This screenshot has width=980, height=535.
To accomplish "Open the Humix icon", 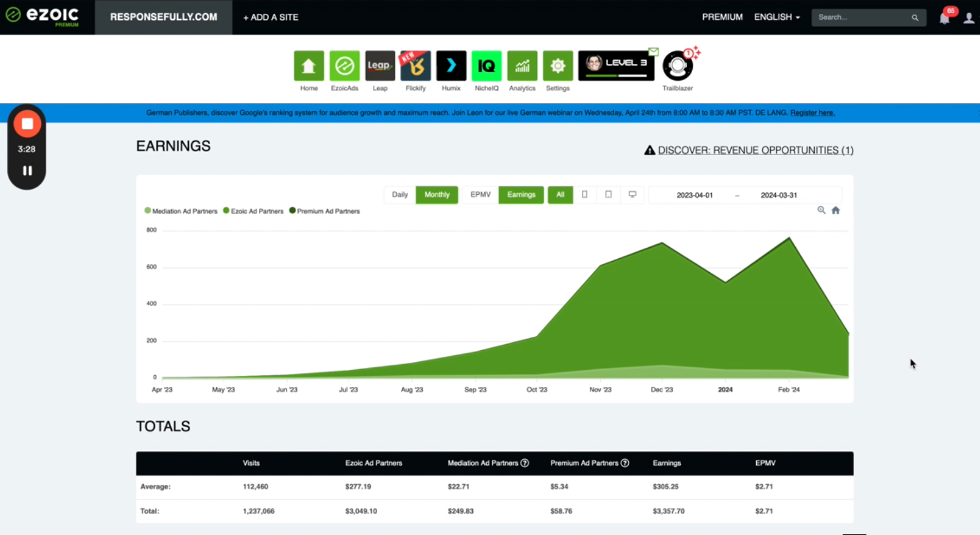I will pyautogui.click(x=451, y=66).
